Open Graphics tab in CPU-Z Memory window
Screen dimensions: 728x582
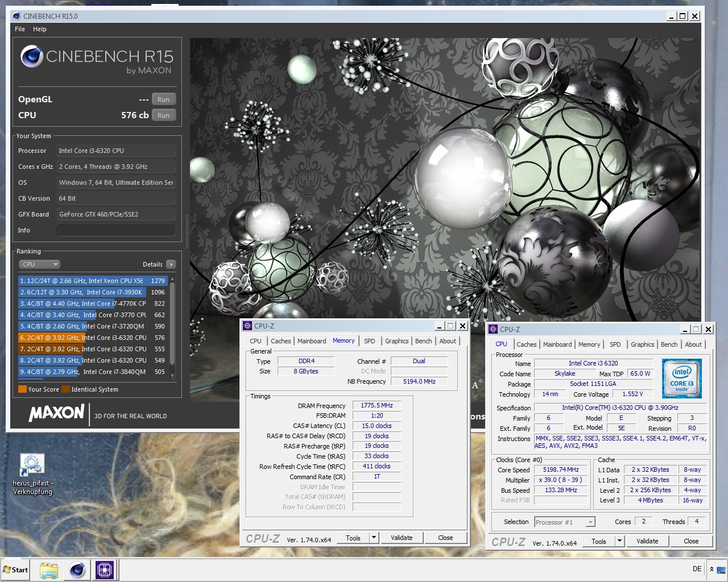coord(397,341)
